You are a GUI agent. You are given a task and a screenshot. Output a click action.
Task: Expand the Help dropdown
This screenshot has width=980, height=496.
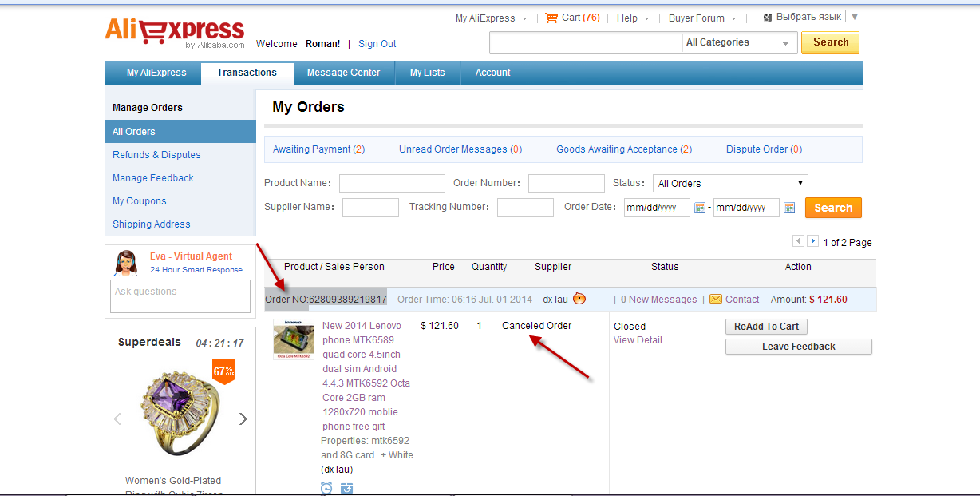(646, 18)
